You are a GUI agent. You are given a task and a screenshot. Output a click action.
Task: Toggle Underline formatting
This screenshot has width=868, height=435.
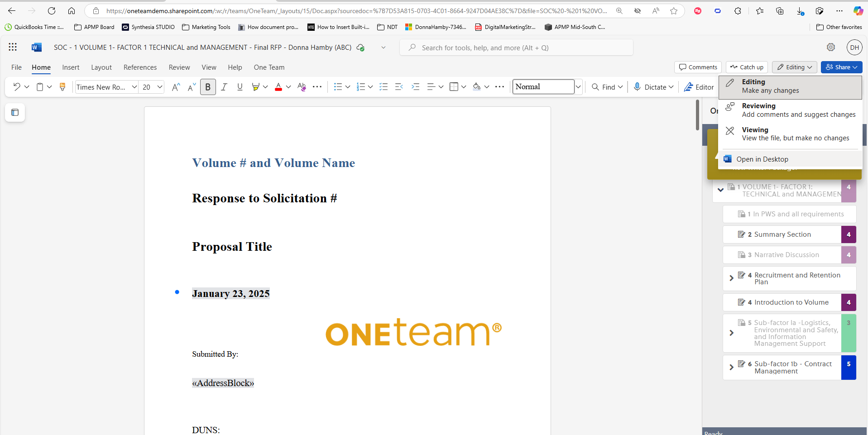[240, 87]
